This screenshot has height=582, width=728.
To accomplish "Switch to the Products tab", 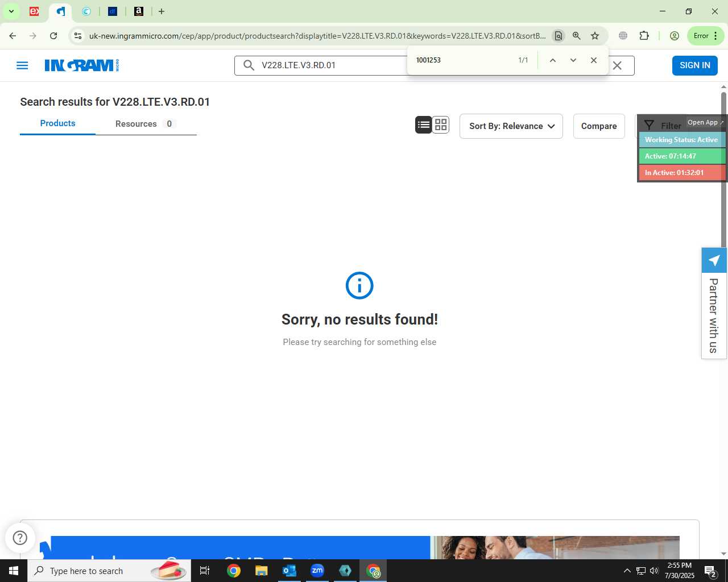I will [x=57, y=123].
